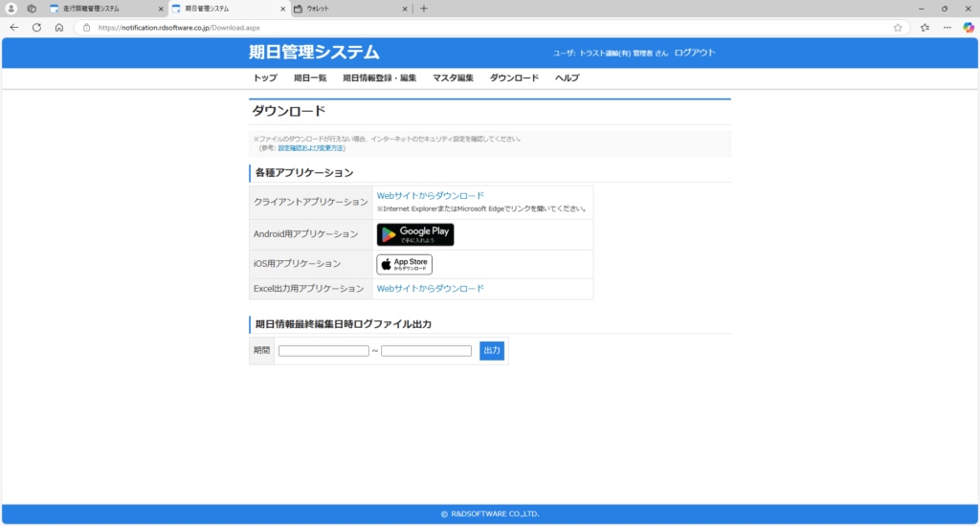Open the マスタ編集 menu item
The width and height of the screenshot is (980, 526).
(453, 78)
